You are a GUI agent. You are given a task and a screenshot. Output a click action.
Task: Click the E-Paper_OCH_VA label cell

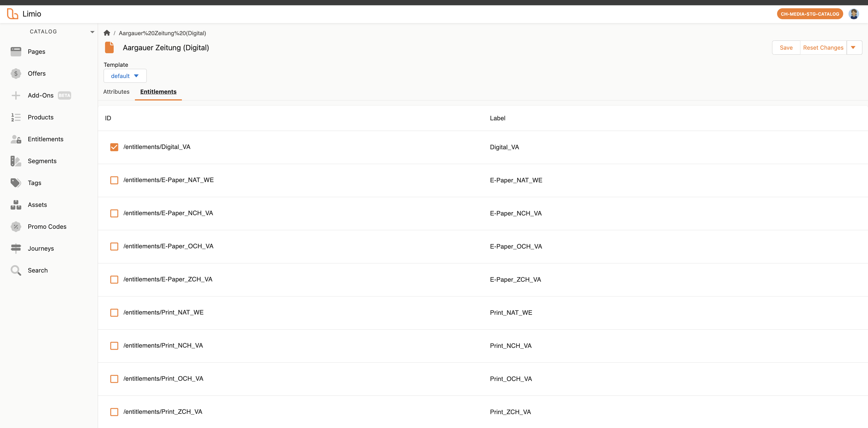click(516, 246)
